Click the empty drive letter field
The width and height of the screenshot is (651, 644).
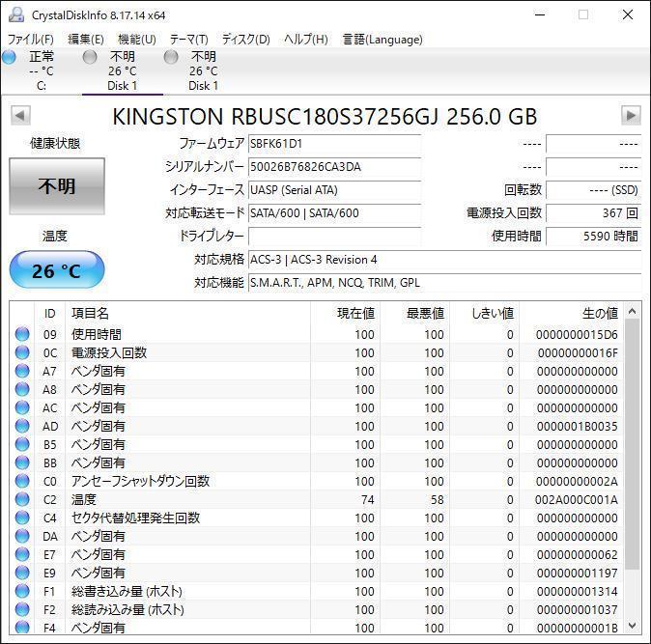click(334, 237)
